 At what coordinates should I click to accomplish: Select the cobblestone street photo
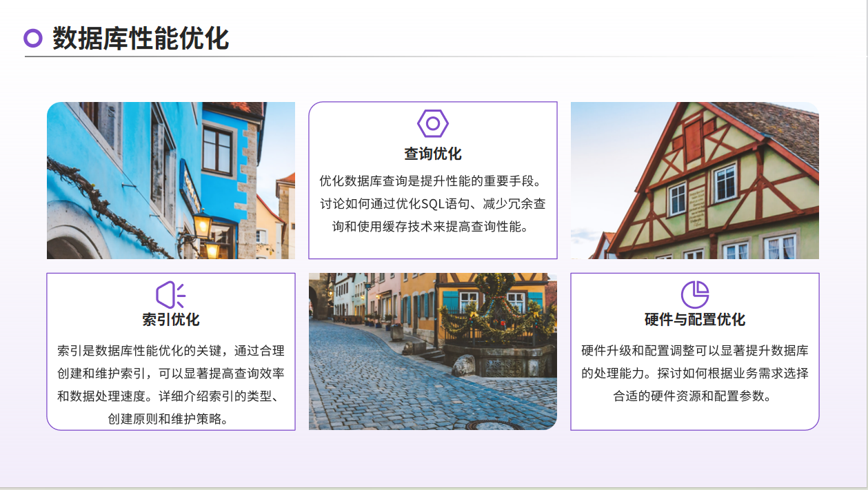tap(433, 351)
